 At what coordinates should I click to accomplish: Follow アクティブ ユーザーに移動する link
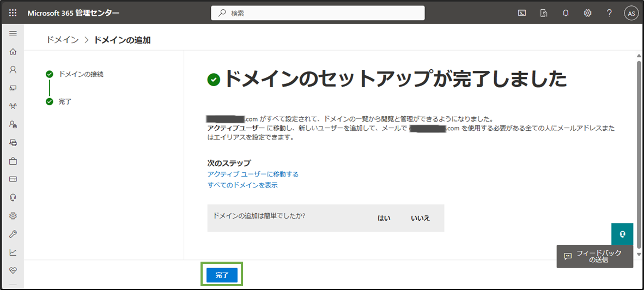tap(253, 174)
